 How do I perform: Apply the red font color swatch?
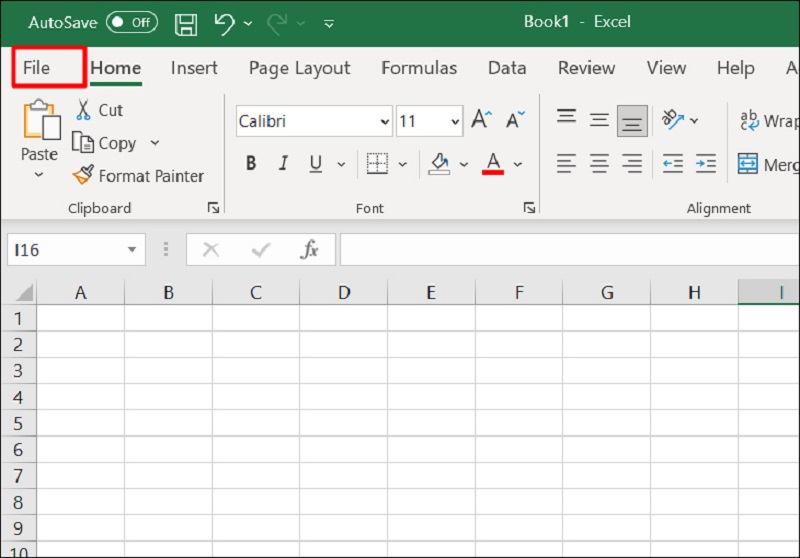492,164
